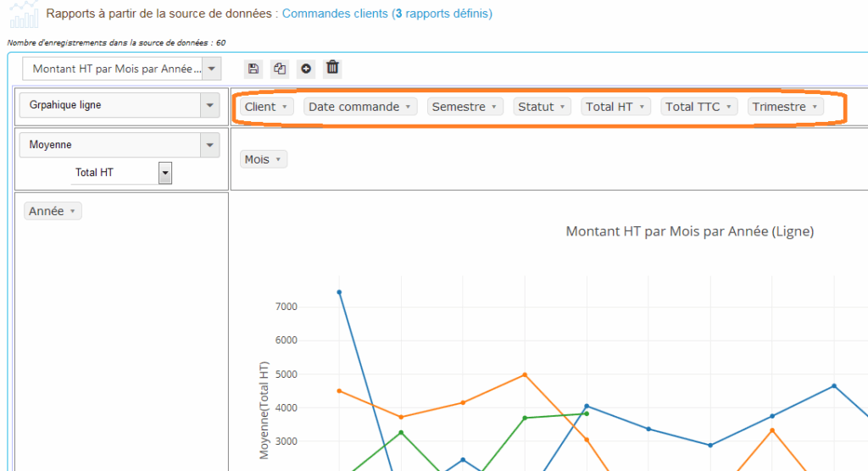Open the Trimestre field filter arrow

[815, 108]
